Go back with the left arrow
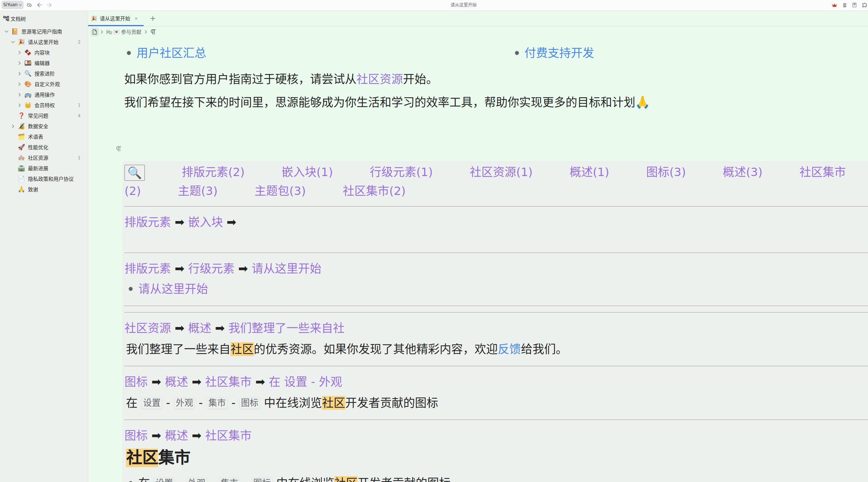This screenshot has height=482, width=868. [39, 5]
